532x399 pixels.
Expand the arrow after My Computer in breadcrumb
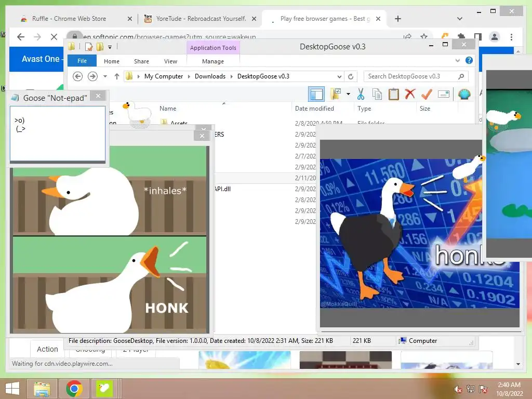coord(189,76)
